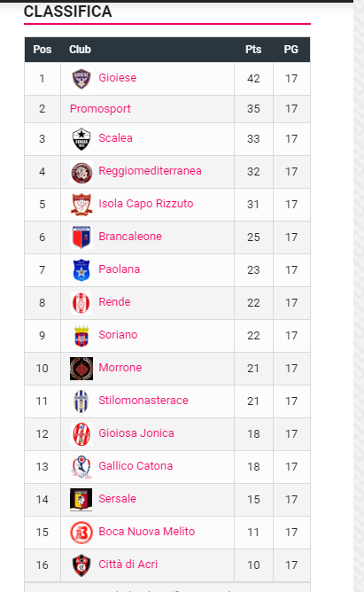The image size is (364, 592).
Task: Click the Brancaleone red-blue shield logo
Action: click(81, 238)
